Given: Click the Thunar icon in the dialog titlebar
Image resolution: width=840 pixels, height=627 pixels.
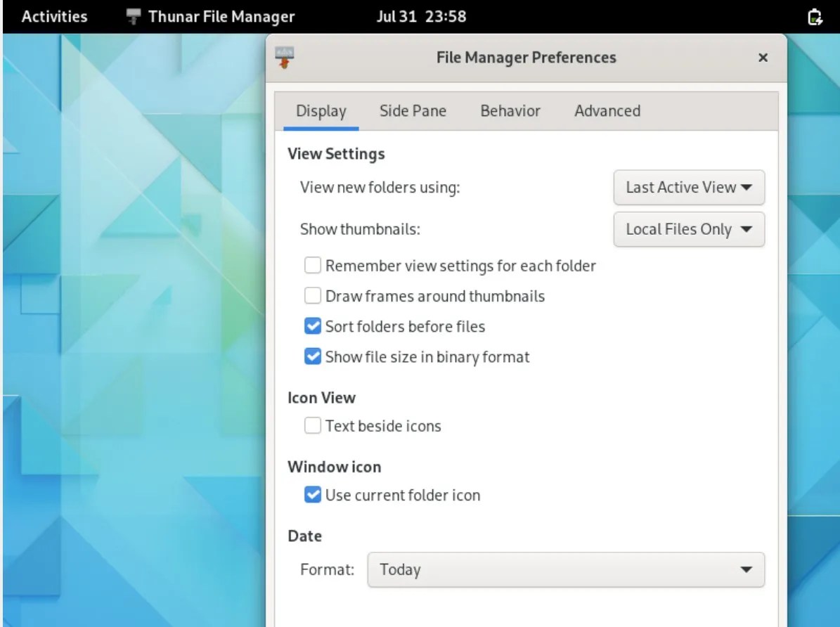Looking at the screenshot, I should click(x=284, y=56).
